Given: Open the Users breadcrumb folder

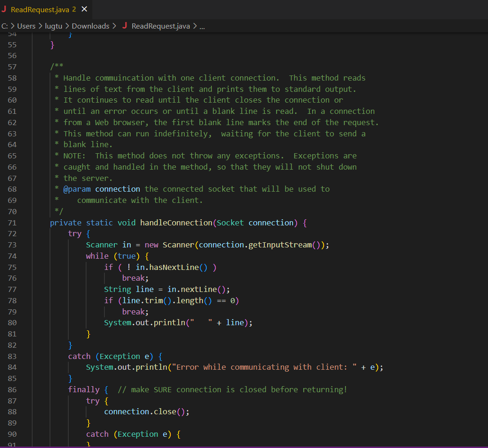Looking at the screenshot, I should 26,26.
